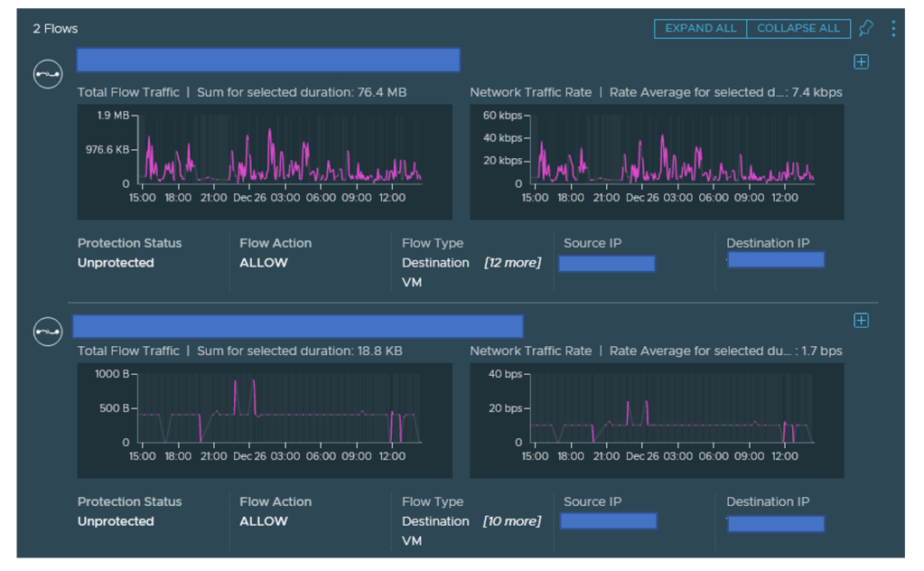Click the 7.4 kbps Network Traffic Rate chart
Image resolution: width=924 pixels, height=571 pixels.
(657, 161)
